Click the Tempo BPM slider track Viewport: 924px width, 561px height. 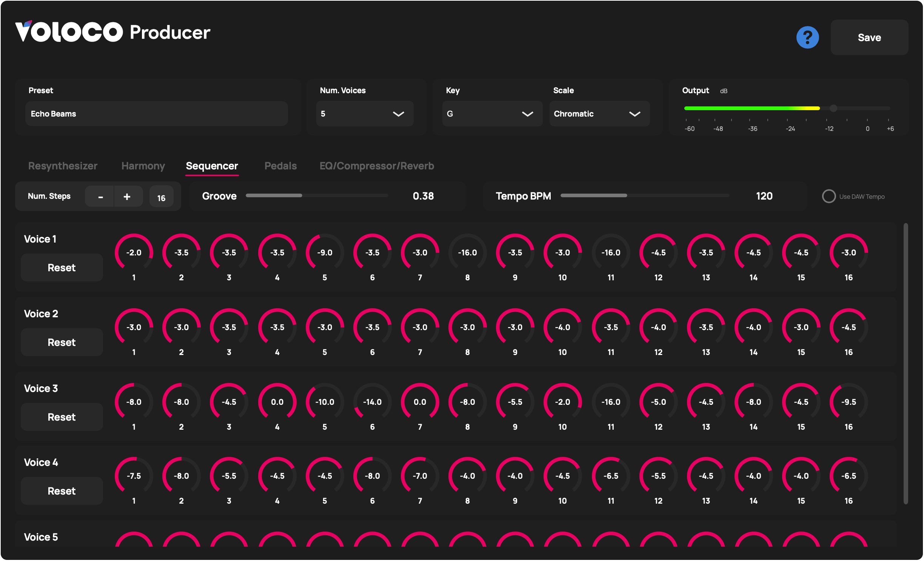click(645, 195)
